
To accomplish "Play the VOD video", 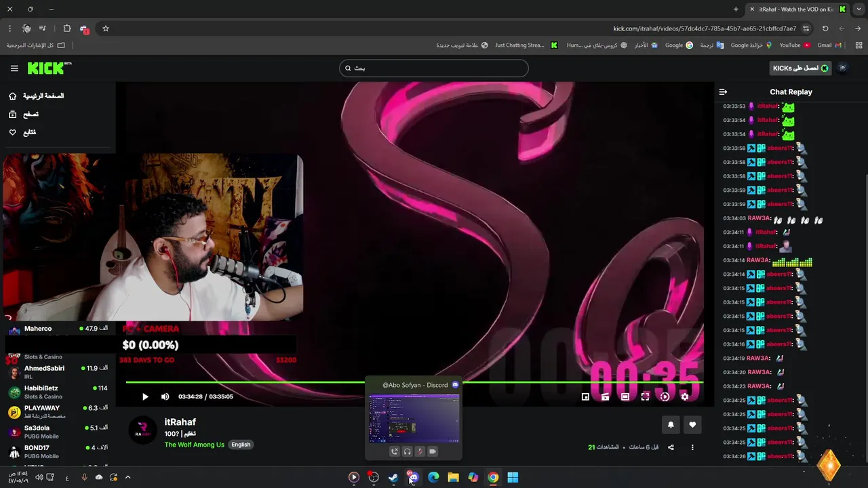I will click(145, 396).
